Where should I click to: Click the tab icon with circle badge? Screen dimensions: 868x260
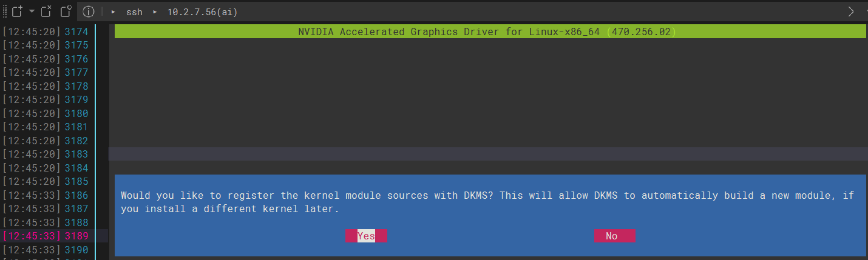66,11
